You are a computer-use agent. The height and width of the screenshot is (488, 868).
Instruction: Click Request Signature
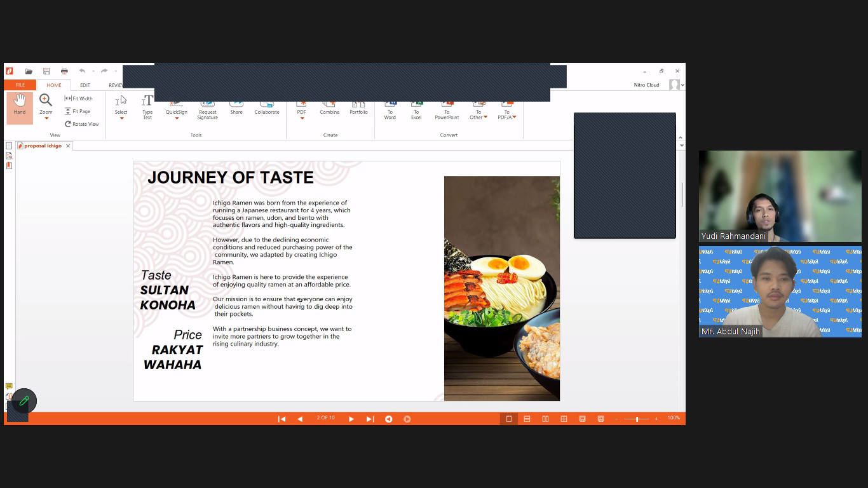pos(208,111)
